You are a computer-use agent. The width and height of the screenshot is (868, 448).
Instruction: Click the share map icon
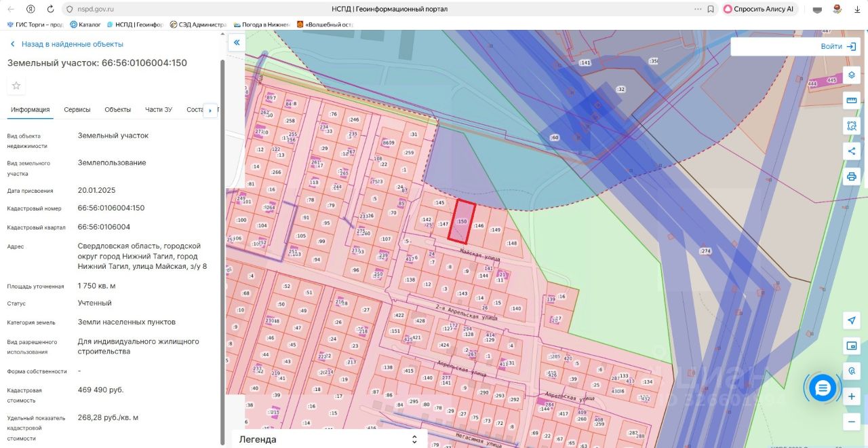852,151
